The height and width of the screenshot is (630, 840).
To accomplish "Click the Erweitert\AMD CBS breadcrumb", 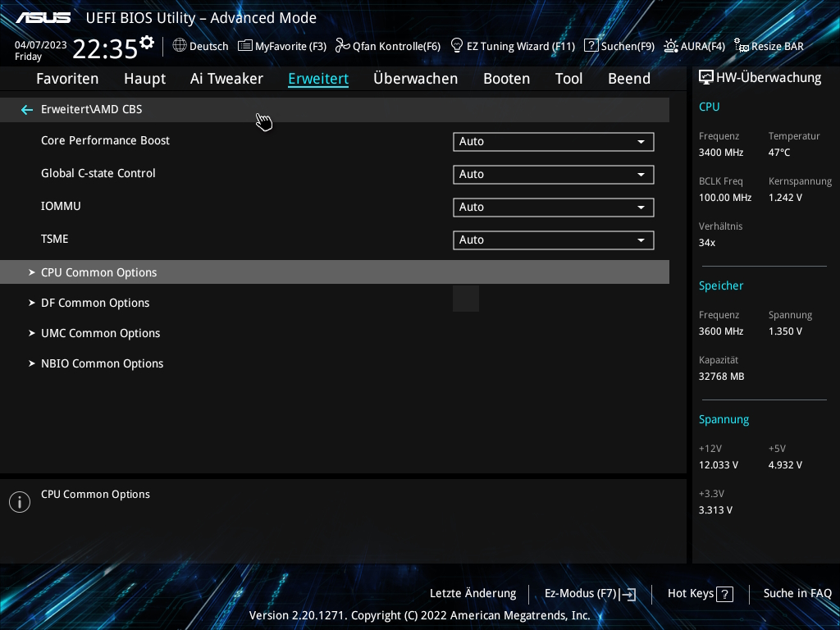I will point(92,109).
